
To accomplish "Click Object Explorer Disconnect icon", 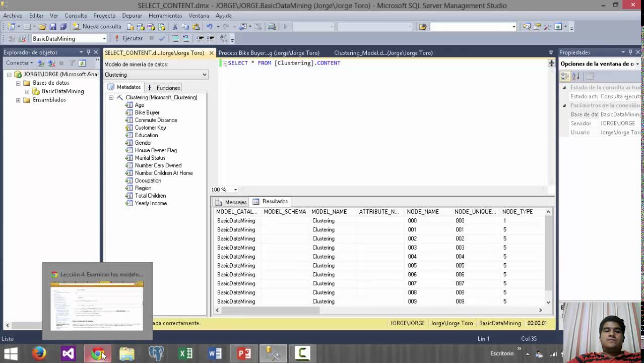I will pos(51,63).
